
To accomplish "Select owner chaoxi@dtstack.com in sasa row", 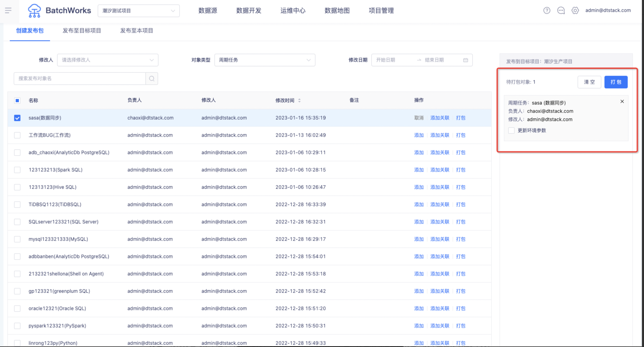I will point(150,118).
